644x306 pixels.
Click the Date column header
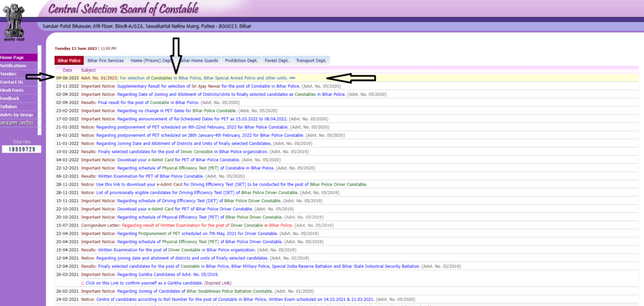click(x=67, y=71)
